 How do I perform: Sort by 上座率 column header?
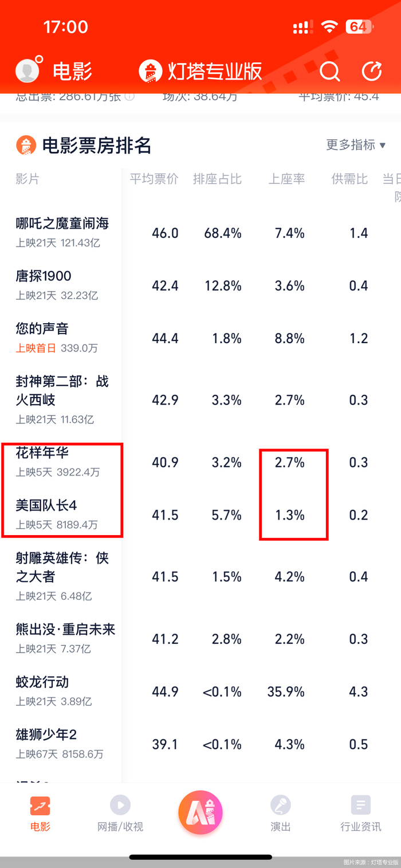point(287,179)
